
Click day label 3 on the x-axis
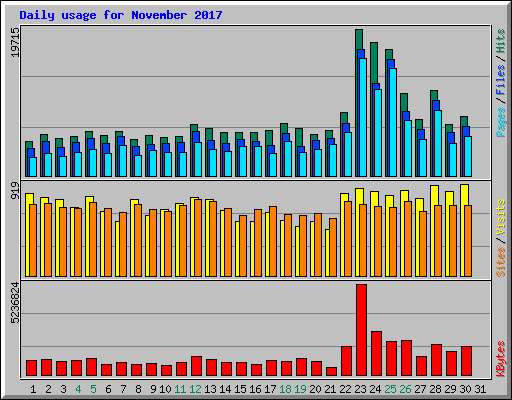pos(63,389)
